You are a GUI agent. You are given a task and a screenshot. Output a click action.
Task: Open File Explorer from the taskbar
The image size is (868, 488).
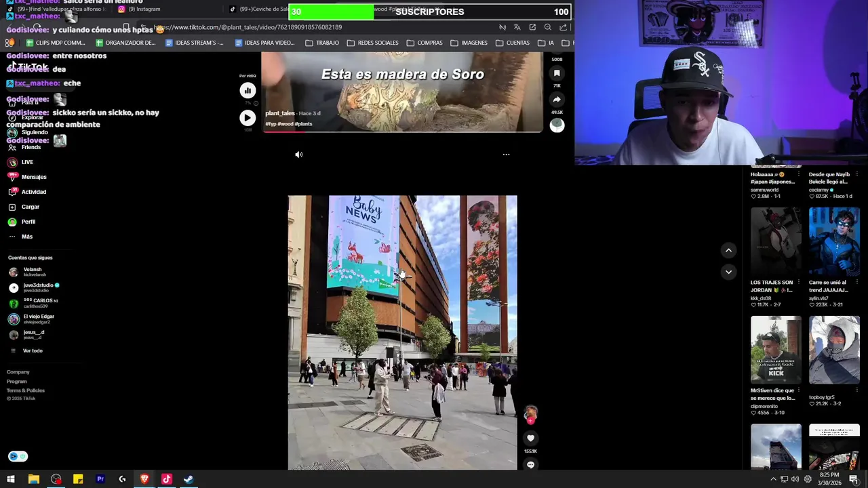coord(33,479)
